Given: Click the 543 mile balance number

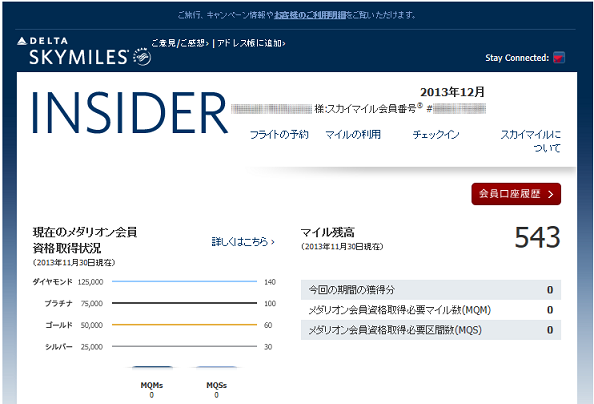Looking at the screenshot, I should (x=537, y=237).
